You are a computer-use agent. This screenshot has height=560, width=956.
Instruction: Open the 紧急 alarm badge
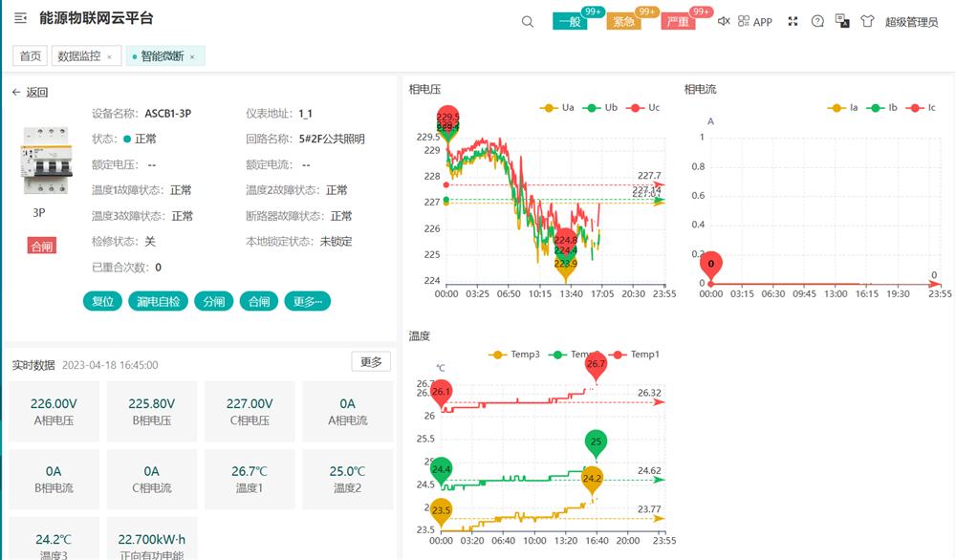pos(623,22)
